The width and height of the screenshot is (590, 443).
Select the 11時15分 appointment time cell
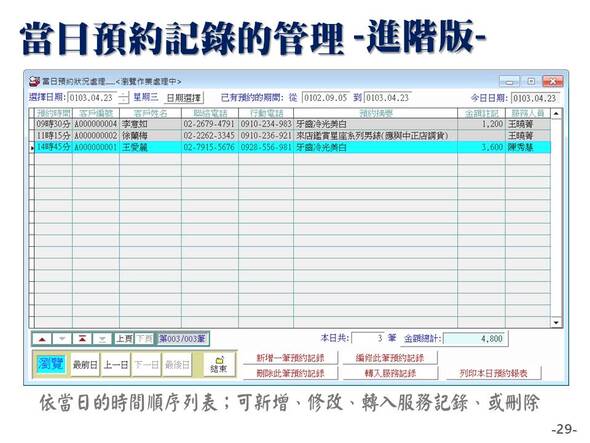[x=53, y=135]
